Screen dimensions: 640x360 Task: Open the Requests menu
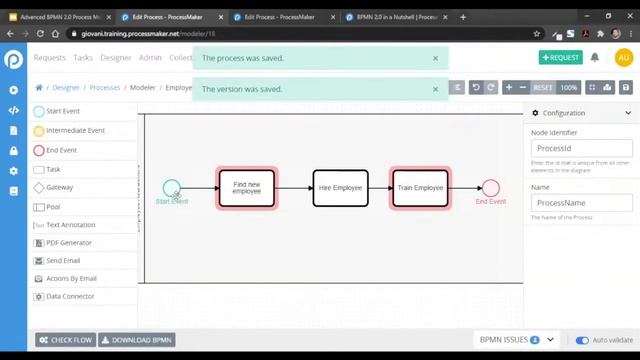coord(49,58)
